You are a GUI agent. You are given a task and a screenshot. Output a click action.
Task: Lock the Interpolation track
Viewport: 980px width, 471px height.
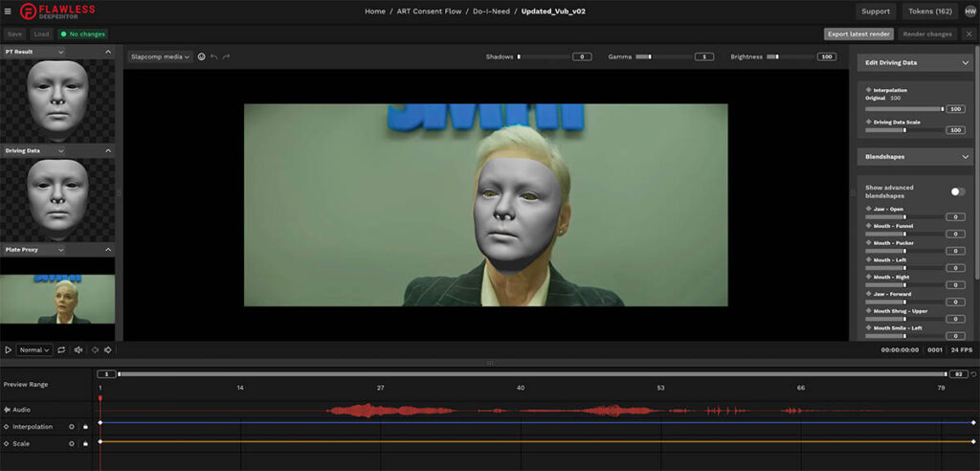85,427
